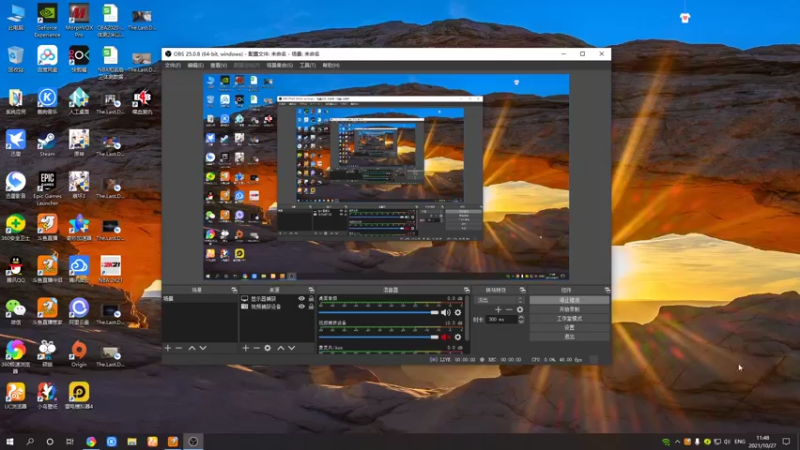Open the third OBS menu, View
Image resolution: width=800 pixels, height=450 pixels.
[x=218, y=65]
